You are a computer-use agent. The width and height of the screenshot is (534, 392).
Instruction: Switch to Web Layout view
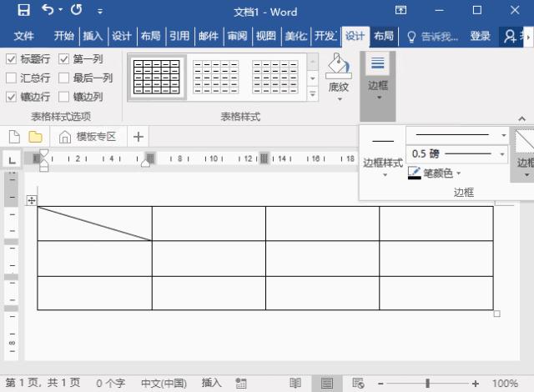tap(358, 383)
